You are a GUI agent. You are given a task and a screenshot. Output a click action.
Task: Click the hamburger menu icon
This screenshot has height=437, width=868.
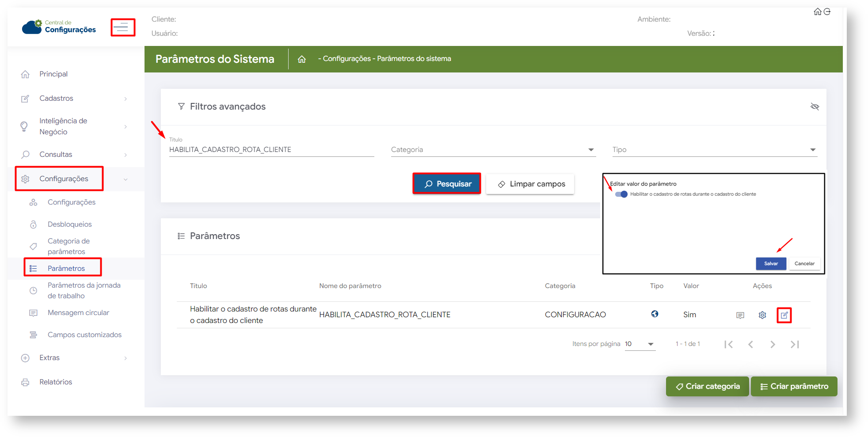click(122, 27)
